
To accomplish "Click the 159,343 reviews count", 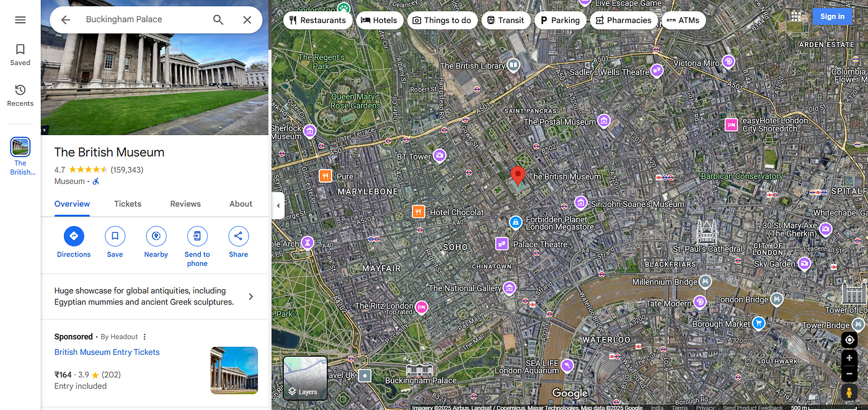I will pos(127,170).
